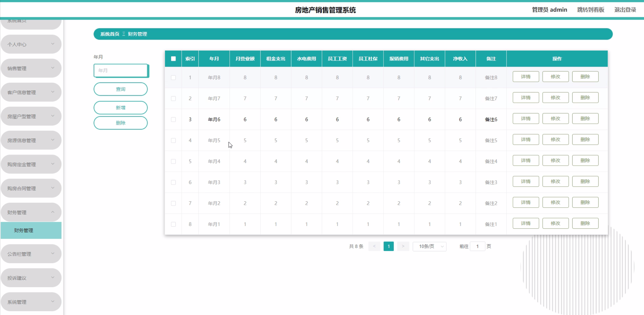The image size is (644, 315).
Task: Click previous page arrow in pagination
Action: 374,246
